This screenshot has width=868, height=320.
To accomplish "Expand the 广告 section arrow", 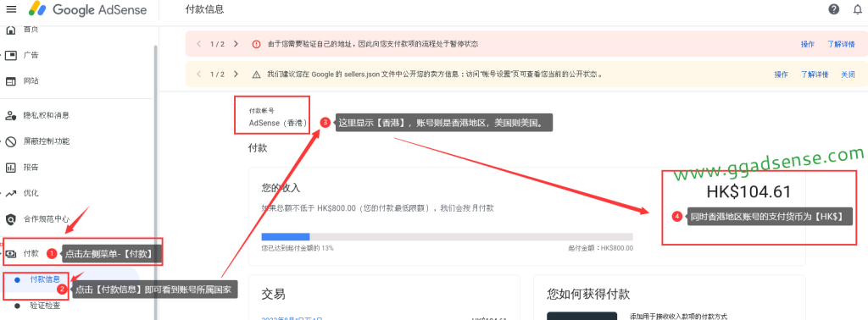I will [2, 55].
